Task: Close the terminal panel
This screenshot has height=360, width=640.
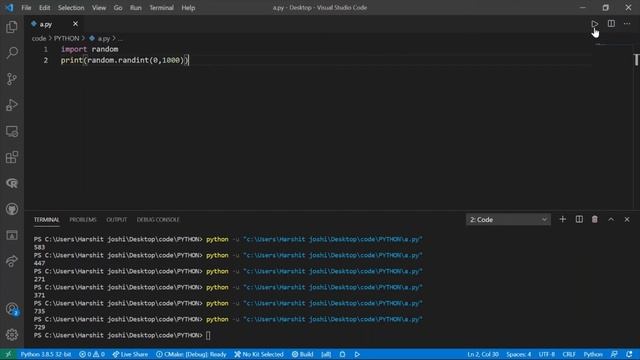Action: click(x=627, y=220)
